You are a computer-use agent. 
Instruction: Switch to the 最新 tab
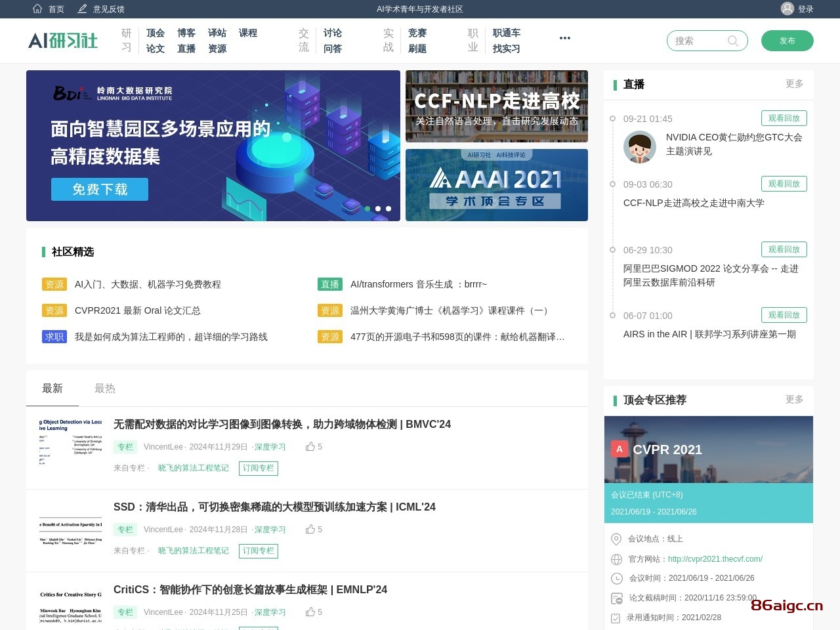pos(52,388)
